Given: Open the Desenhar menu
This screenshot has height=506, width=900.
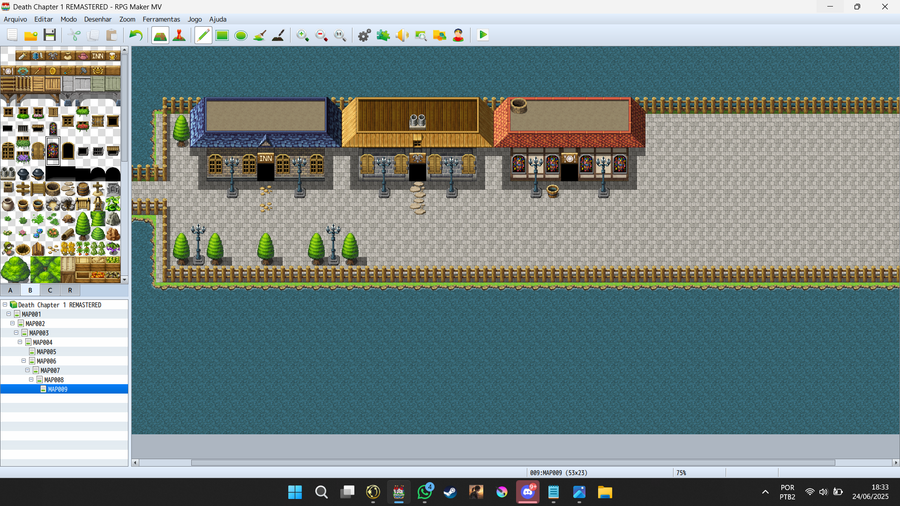Looking at the screenshot, I should [x=98, y=19].
